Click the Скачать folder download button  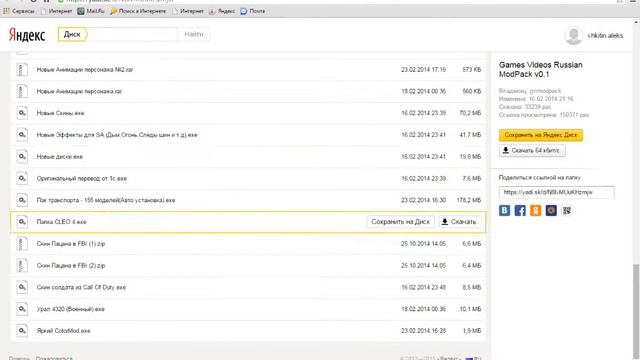coord(532,151)
